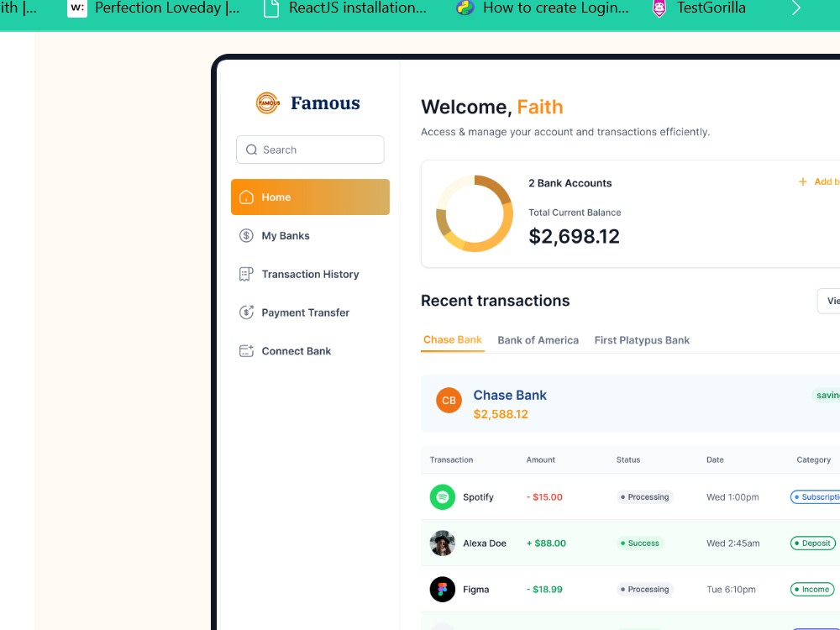The width and height of the screenshot is (840, 630).
Task: Open Home in the sidebar
Action: (310, 197)
